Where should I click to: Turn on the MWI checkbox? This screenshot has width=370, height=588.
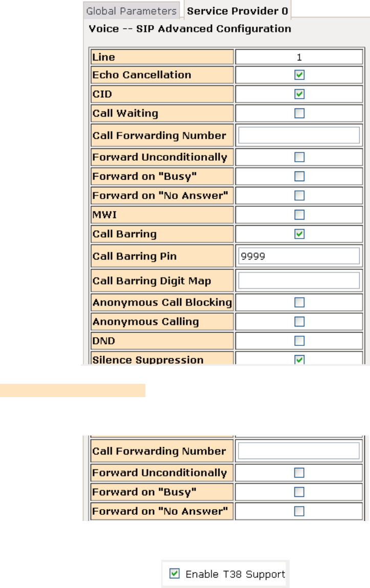coord(300,214)
